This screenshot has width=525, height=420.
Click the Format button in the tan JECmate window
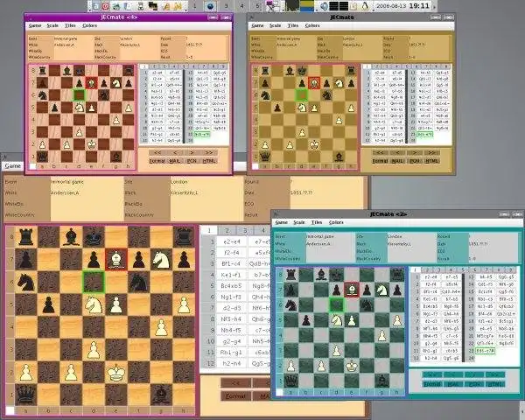pos(380,161)
